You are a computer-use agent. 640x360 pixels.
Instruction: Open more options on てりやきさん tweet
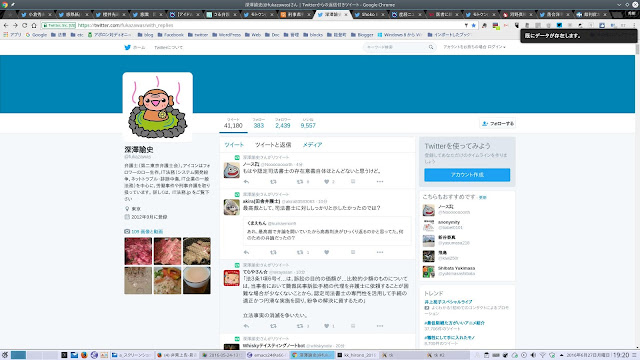pos(380,326)
